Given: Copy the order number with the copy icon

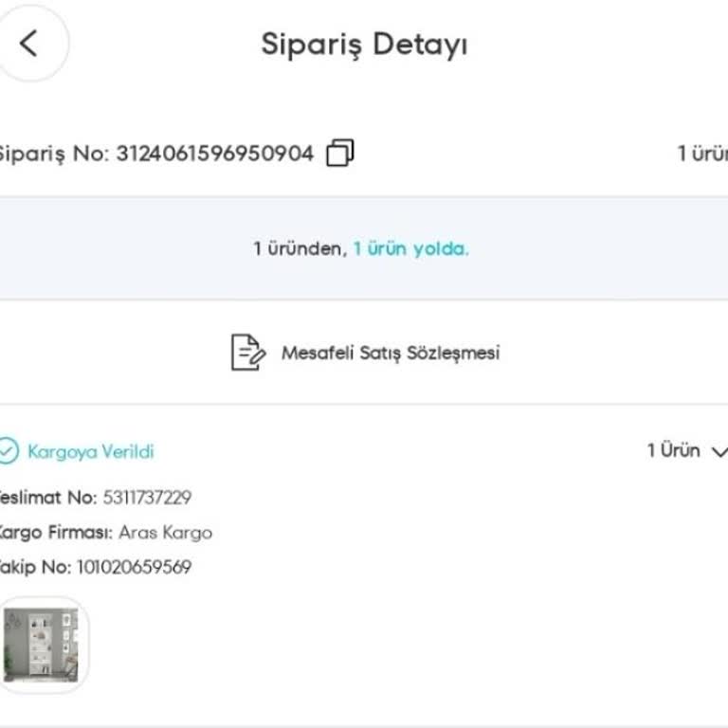Looking at the screenshot, I should tap(340, 153).
